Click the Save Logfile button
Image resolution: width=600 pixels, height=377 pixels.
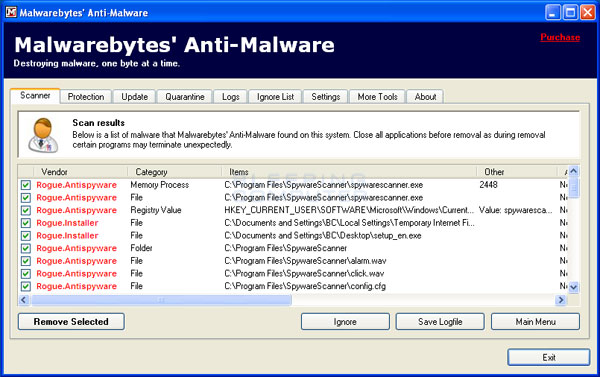coord(440,322)
